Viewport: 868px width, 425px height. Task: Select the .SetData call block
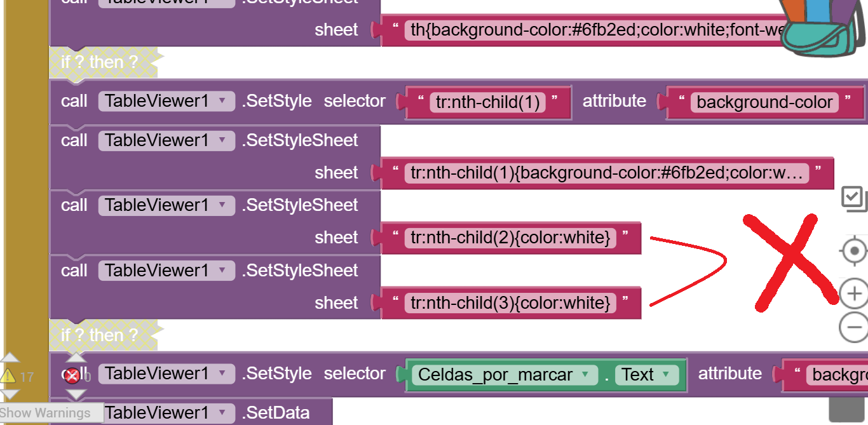(x=275, y=413)
